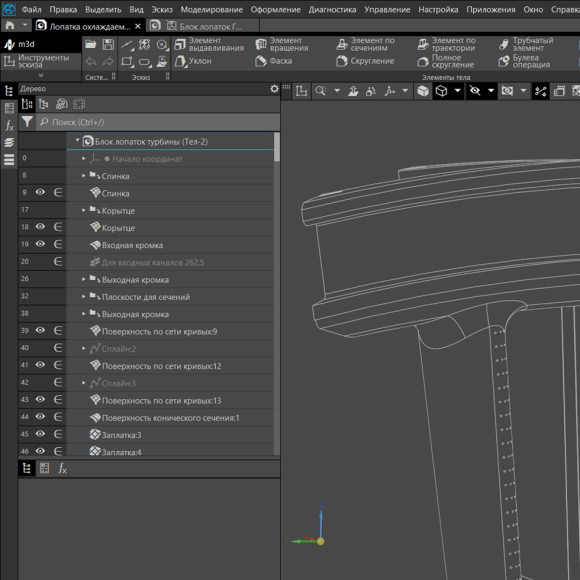Expand tool panel chevron under Инструменты эскиза
The height and width of the screenshot is (580, 580).
pos(41,75)
